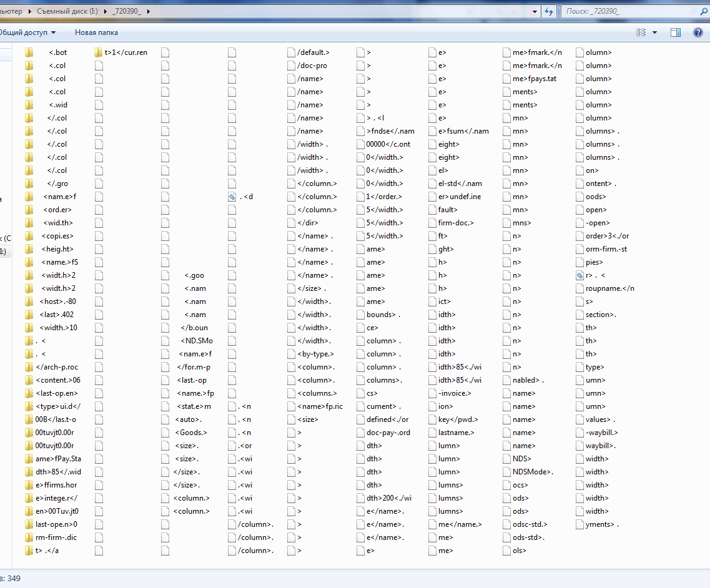
Task: Open the view options dropdown arrow
Action: 654,32
